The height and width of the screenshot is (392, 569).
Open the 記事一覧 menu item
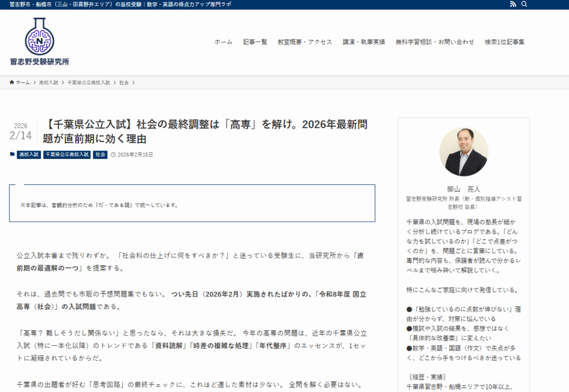pos(255,42)
